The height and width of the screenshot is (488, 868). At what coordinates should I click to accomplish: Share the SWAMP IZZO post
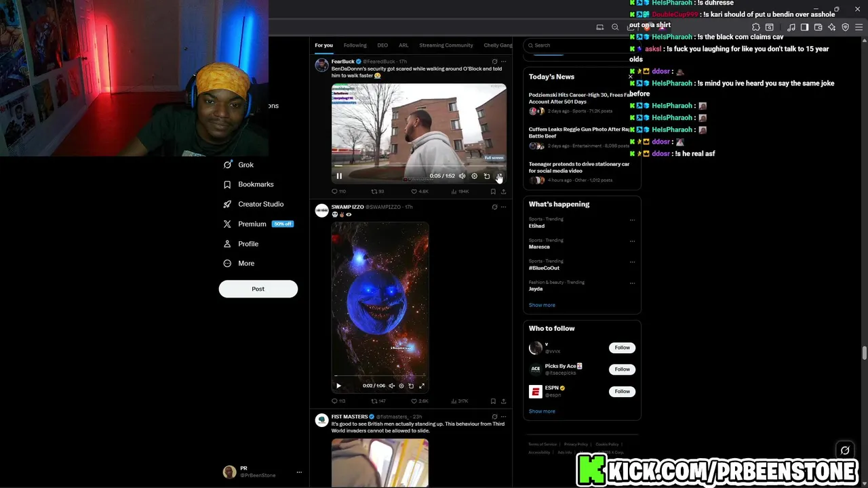[503, 401]
